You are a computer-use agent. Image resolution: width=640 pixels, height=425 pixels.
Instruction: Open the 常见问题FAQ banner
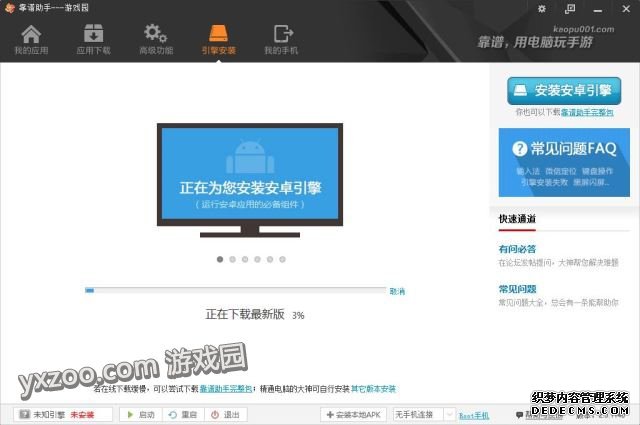click(564, 162)
